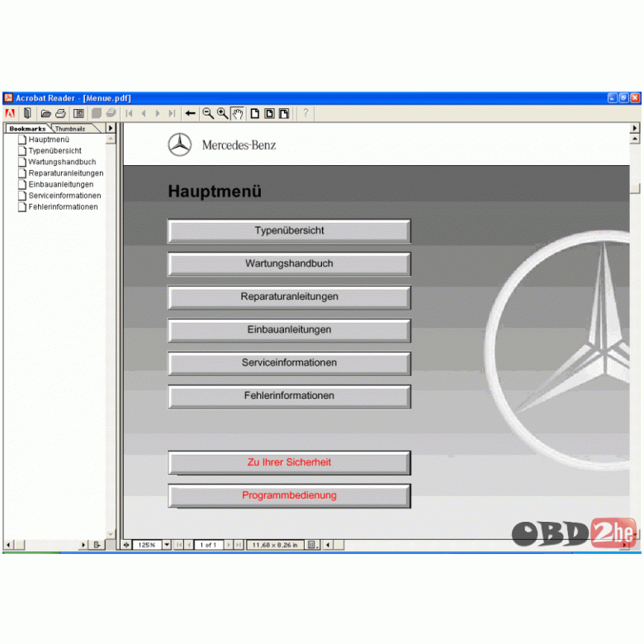Click the Mercedes-Benz logo header
This screenshot has height=644, width=644.
[x=222, y=145]
